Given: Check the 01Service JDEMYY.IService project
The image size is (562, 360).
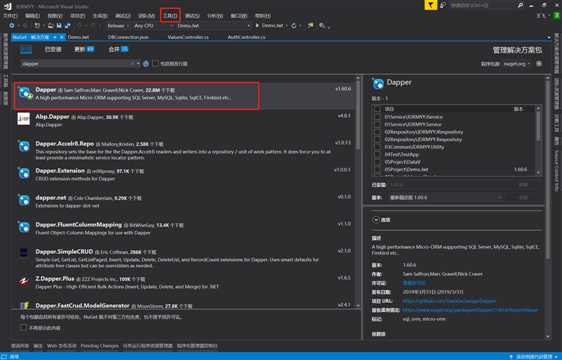Looking at the screenshot, I should [377, 117].
